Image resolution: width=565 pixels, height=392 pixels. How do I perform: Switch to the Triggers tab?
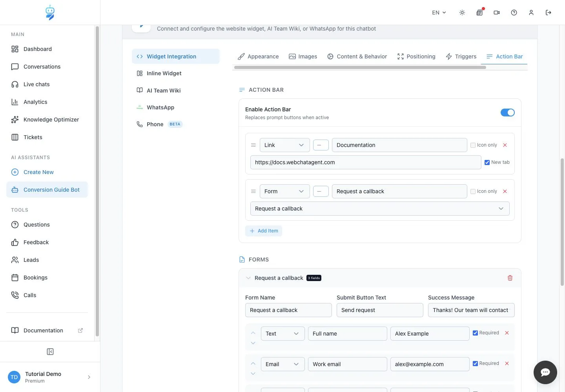[x=461, y=56]
